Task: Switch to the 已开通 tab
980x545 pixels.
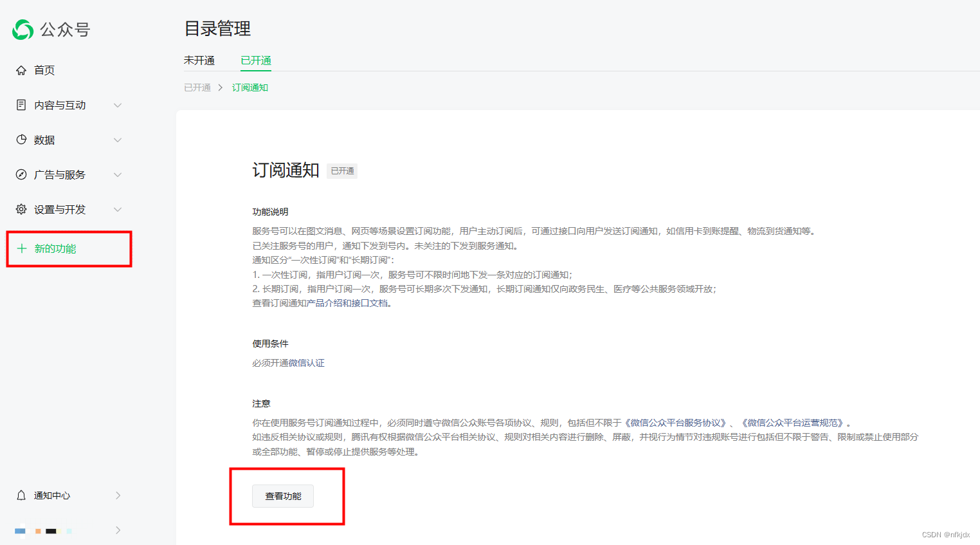Action: [255, 60]
